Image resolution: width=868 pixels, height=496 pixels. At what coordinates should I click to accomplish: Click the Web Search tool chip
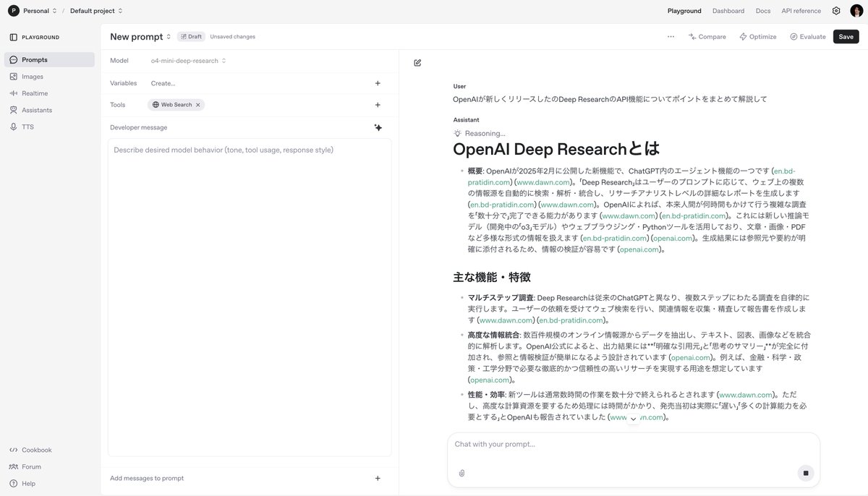[x=176, y=105]
